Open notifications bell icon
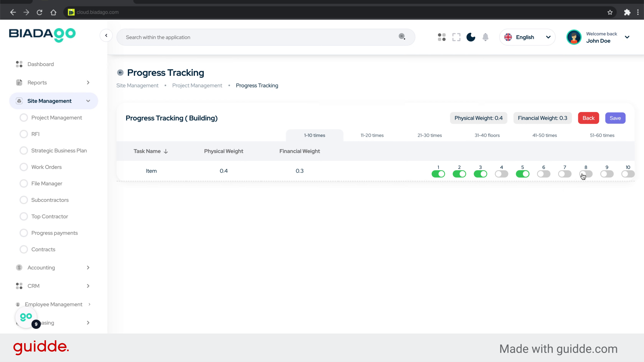This screenshot has height=362, width=644. coord(485,37)
